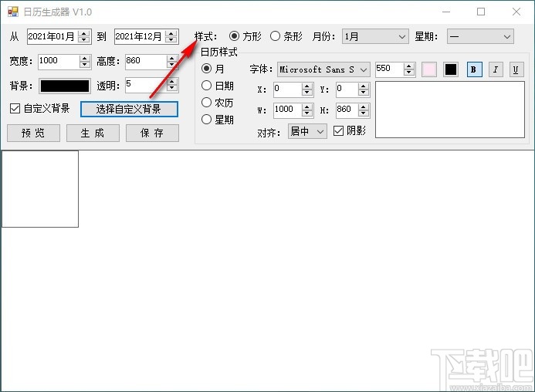
Task: Maximize the 日历生成器 window
Action: (x=481, y=12)
